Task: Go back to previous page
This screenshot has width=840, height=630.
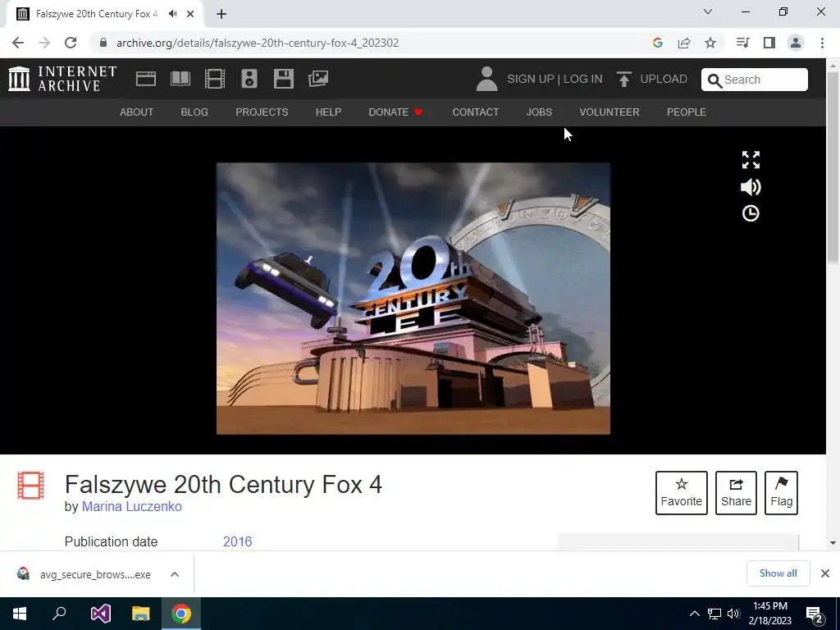Action: coord(18,43)
